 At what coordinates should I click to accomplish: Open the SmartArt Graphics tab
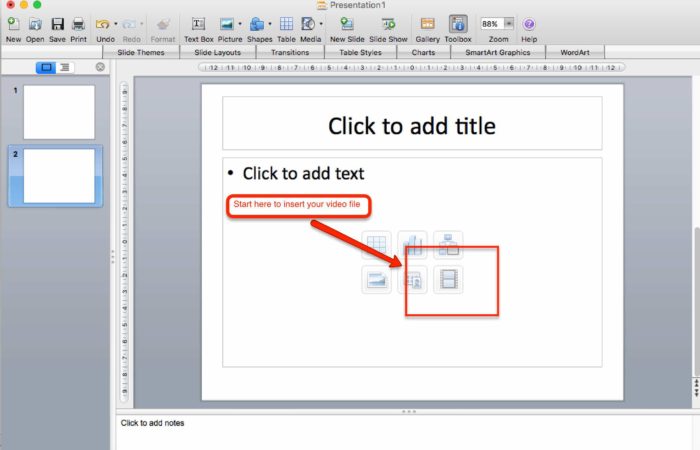pos(498,52)
